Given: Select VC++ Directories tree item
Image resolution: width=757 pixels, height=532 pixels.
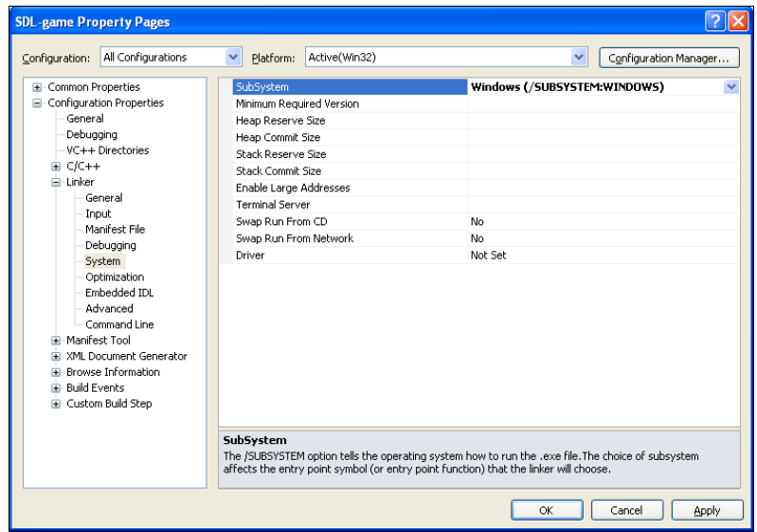Looking at the screenshot, I should (x=108, y=151).
